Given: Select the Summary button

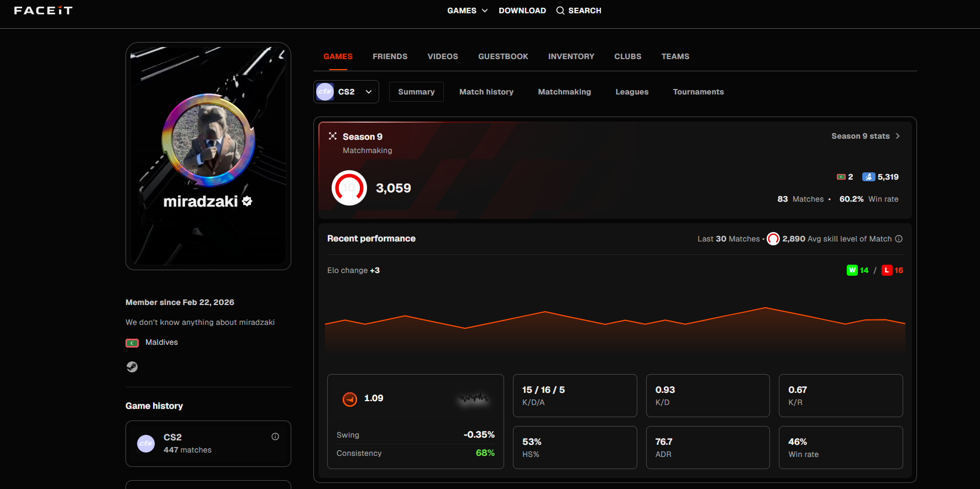Looking at the screenshot, I should click(x=416, y=92).
